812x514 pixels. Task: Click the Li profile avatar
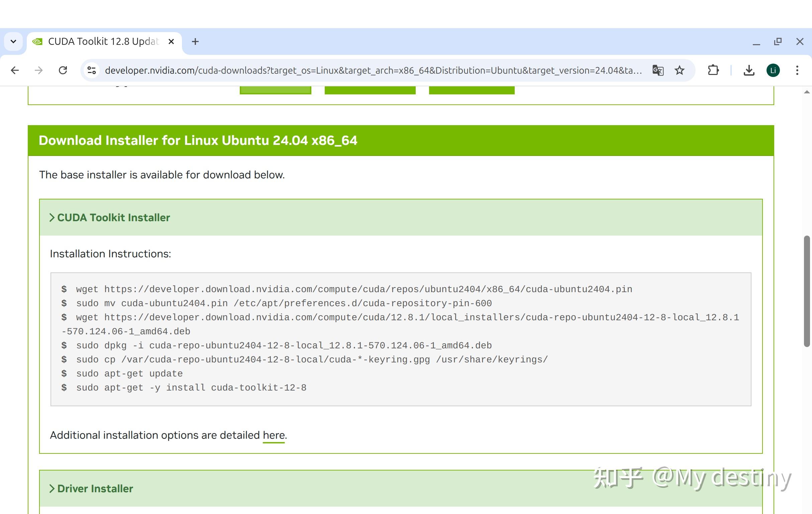773,70
